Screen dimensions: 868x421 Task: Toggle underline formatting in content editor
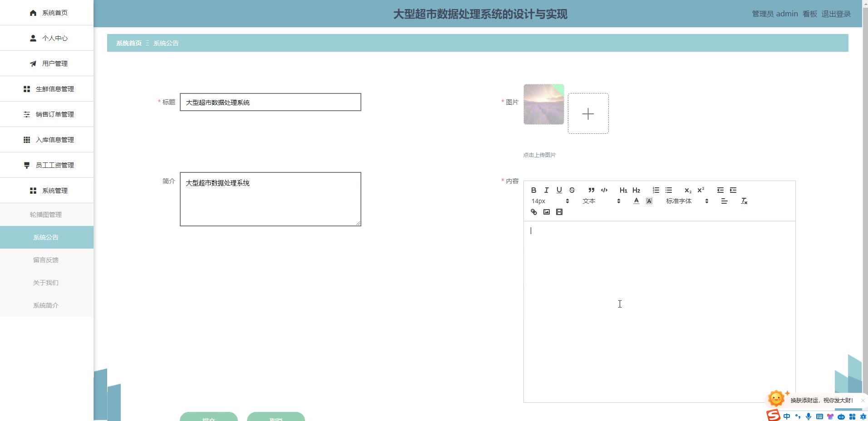click(559, 190)
